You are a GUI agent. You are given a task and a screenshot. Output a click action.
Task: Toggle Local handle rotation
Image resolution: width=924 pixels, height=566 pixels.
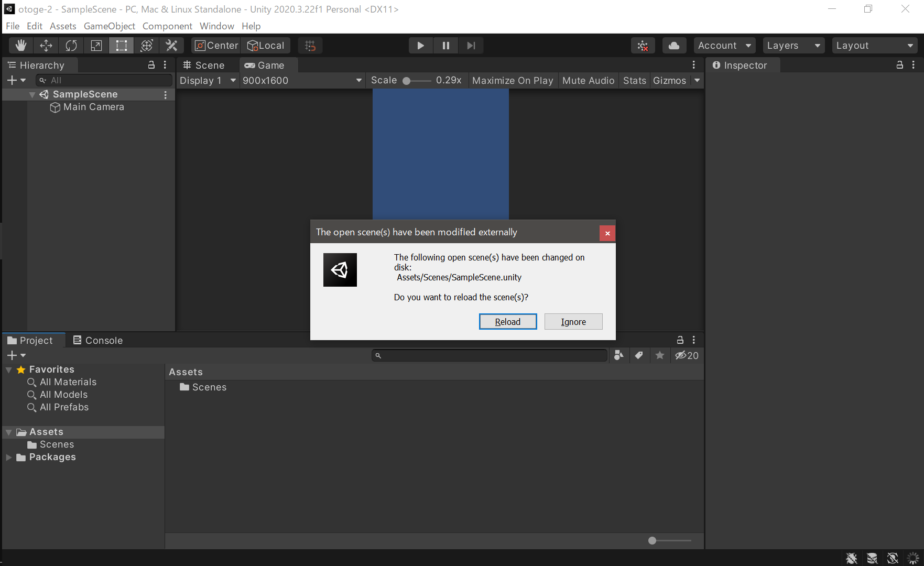point(266,46)
